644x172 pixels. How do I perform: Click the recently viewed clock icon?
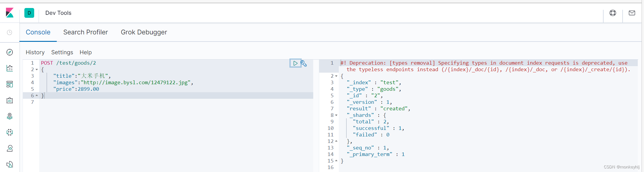(x=10, y=32)
